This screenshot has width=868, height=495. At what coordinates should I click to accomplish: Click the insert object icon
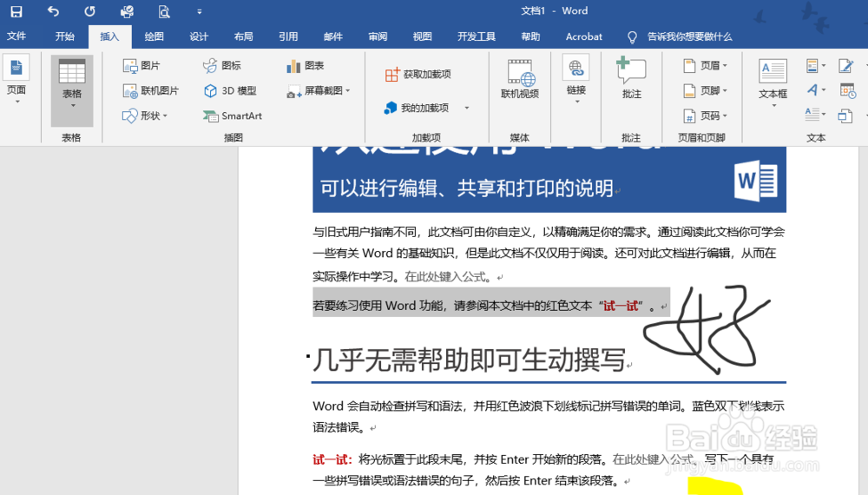(845, 115)
